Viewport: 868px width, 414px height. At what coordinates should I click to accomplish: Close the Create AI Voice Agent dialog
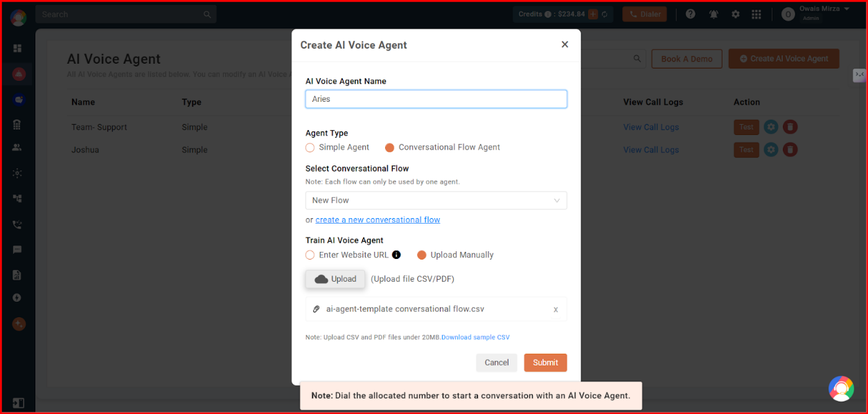565,44
